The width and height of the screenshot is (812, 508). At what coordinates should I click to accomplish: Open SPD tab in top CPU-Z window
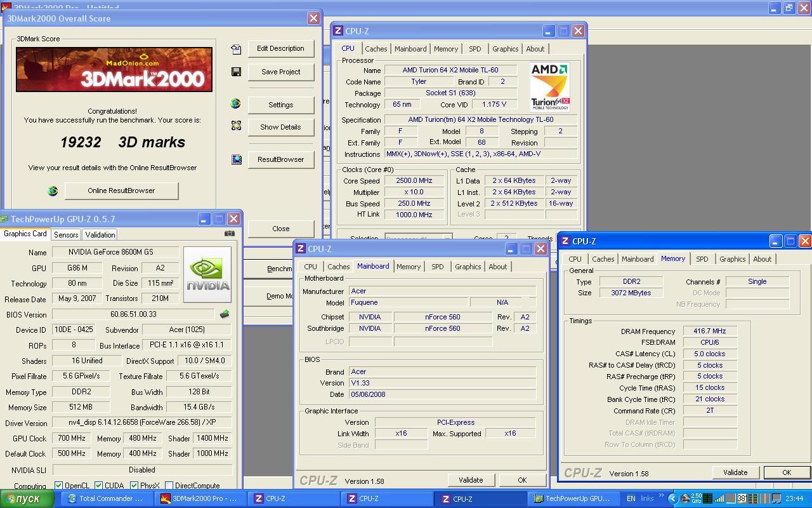coord(475,49)
